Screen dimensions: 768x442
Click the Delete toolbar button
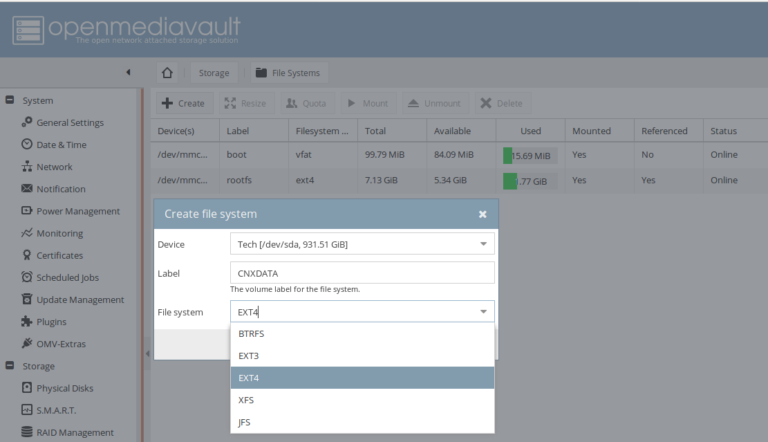click(503, 103)
